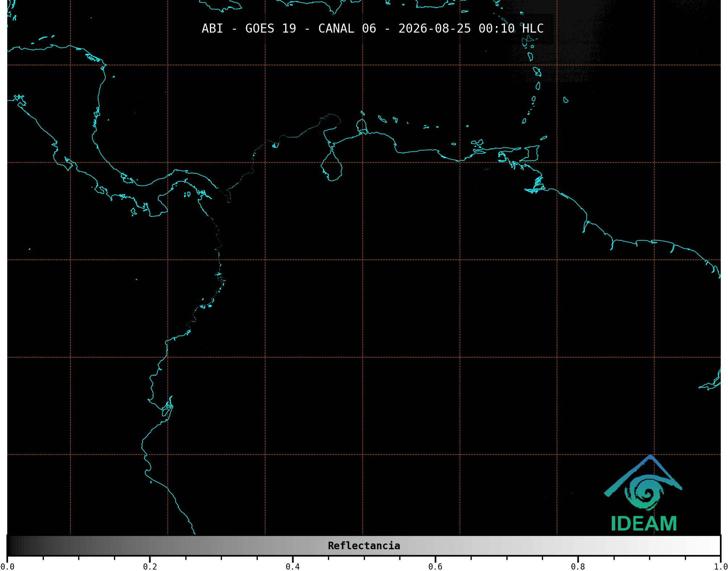Screen dimensions: 728x571
Task: Click the 0.0 colorbar tick label
Action: coord(7,567)
